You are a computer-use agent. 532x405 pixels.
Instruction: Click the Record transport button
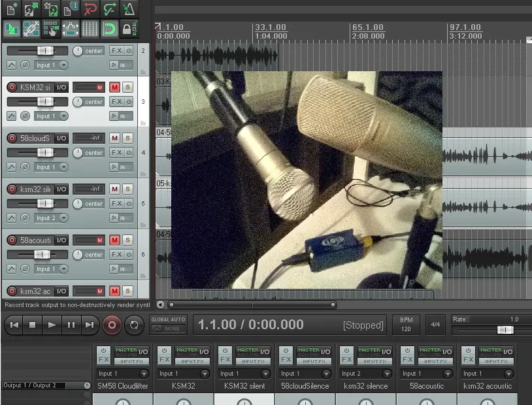tap(112, 325)
